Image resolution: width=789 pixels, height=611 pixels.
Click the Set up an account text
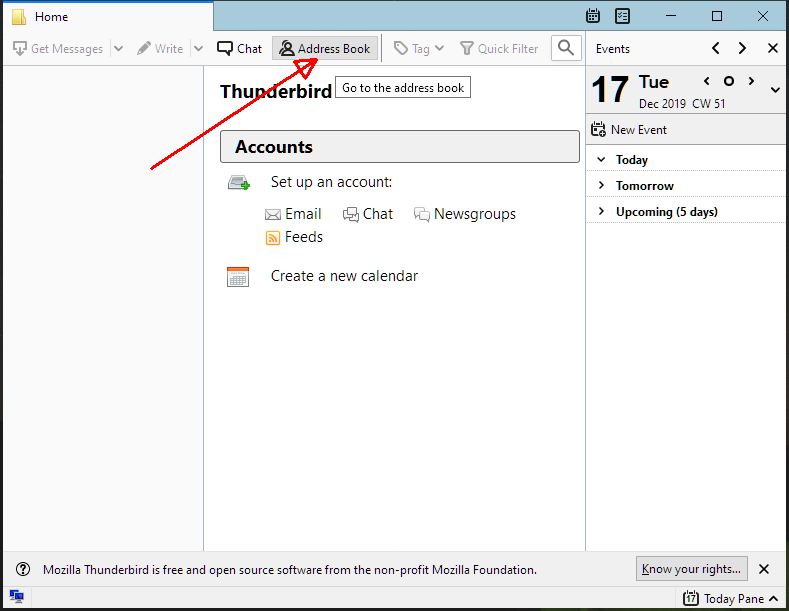331,182
